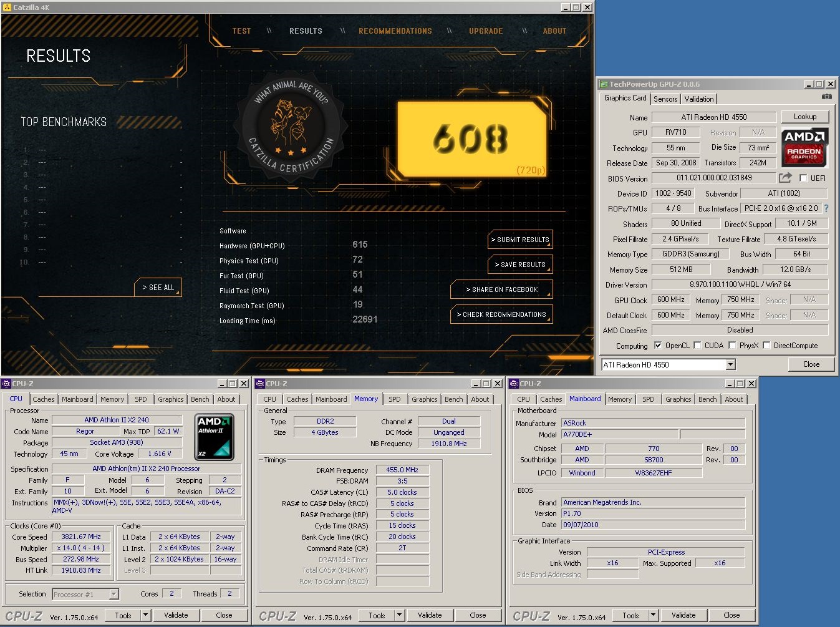Toggle the CUDA checkbox

(697, 345)
